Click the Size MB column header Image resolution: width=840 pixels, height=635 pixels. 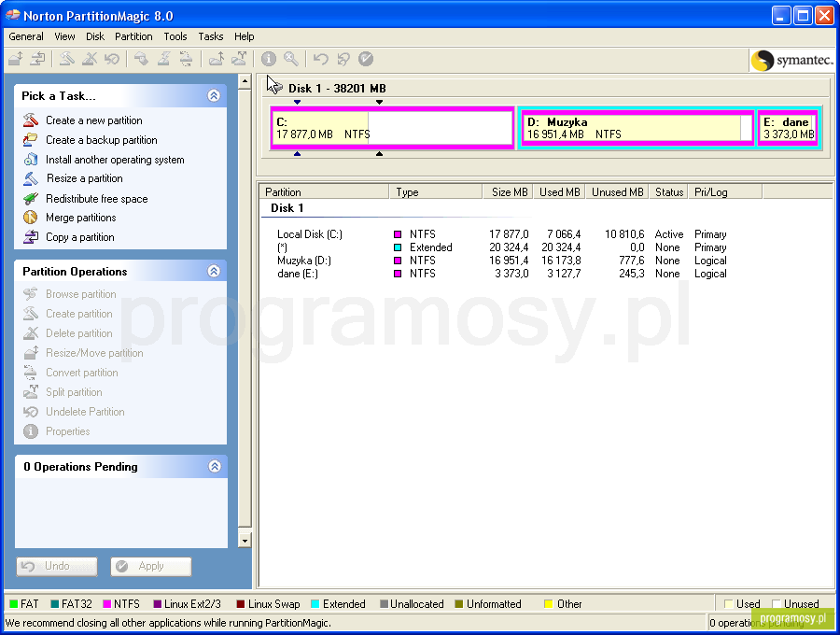click(x=508, y=191)
